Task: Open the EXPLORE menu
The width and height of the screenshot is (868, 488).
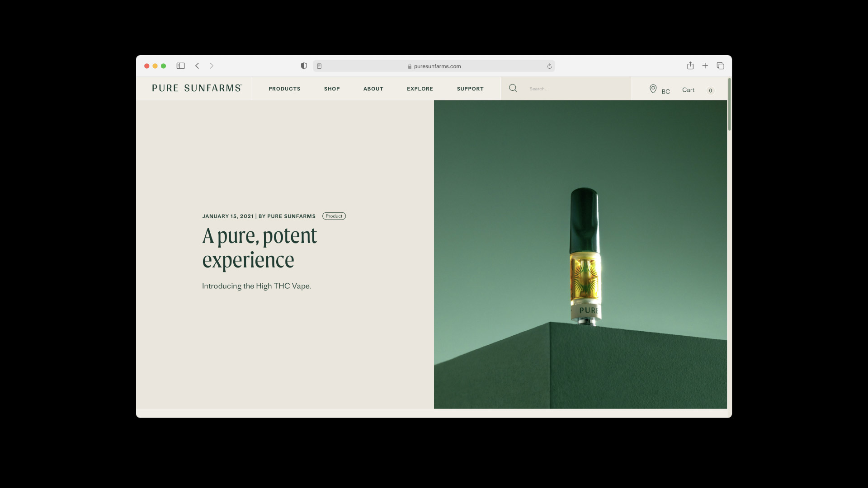Action: point(420,89)
